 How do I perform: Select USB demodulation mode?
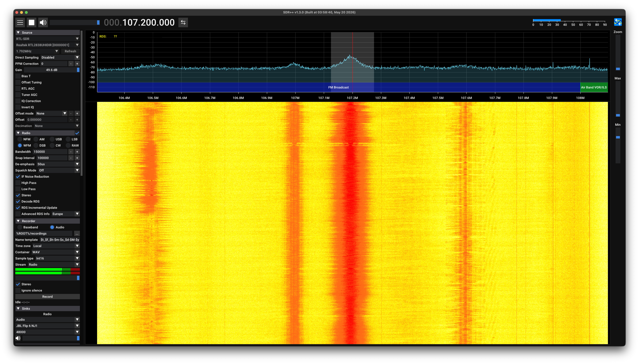52,139
